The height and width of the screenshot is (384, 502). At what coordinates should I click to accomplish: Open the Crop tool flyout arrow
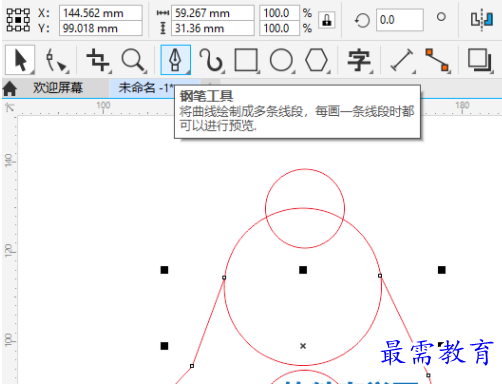pos(110,72)
